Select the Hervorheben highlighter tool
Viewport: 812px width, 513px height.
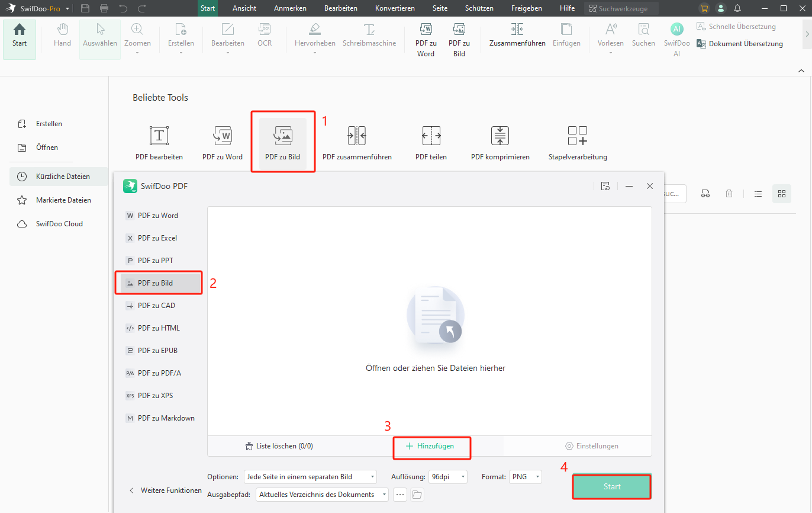[x=315, y=38]
